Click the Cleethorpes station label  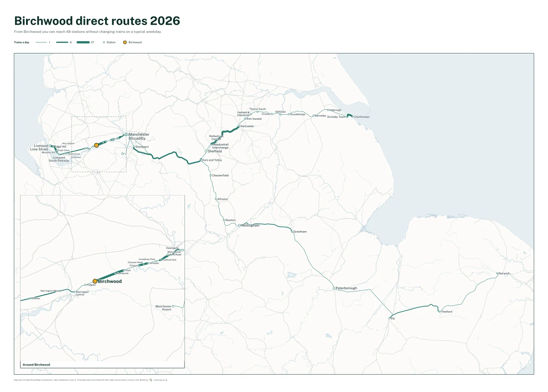point(362,117)
